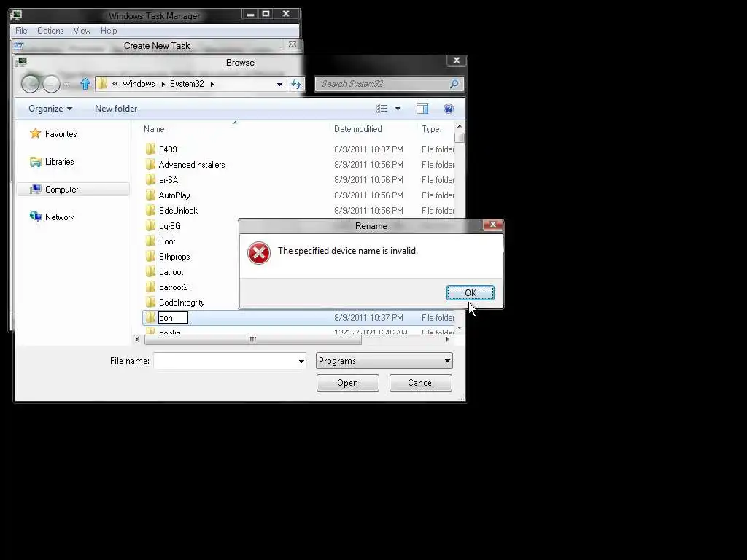747x560 pixels.
Task: Select the AdvancedInstallers folder
Action: click(192, 165)
